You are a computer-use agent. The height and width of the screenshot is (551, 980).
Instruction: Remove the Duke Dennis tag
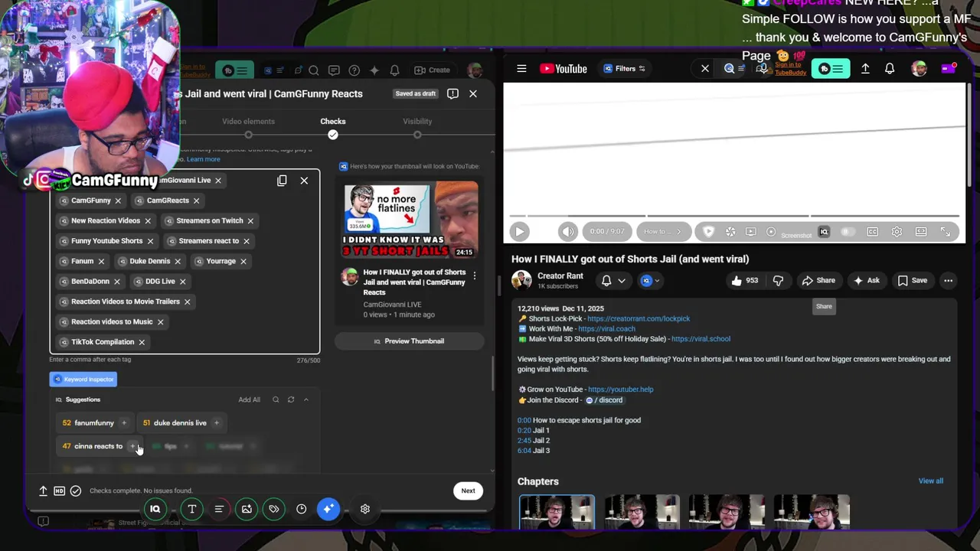click(x=178, y=261)
